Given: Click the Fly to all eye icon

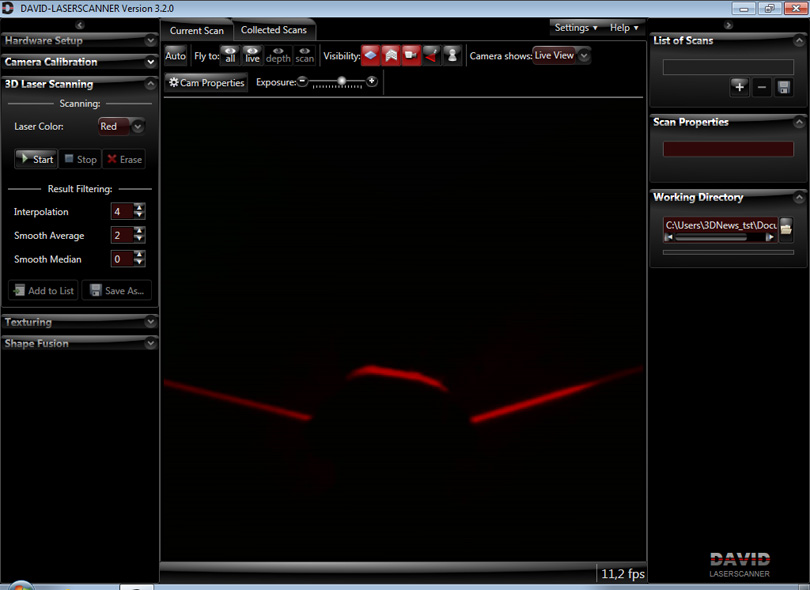Looking at the screenshot, I should click(x=230, y=55).
